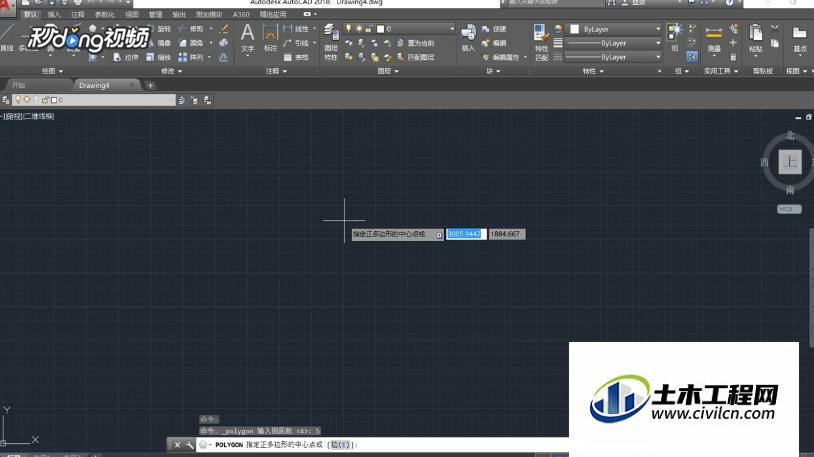Select the Stretch (拉伸) tool

126,57
